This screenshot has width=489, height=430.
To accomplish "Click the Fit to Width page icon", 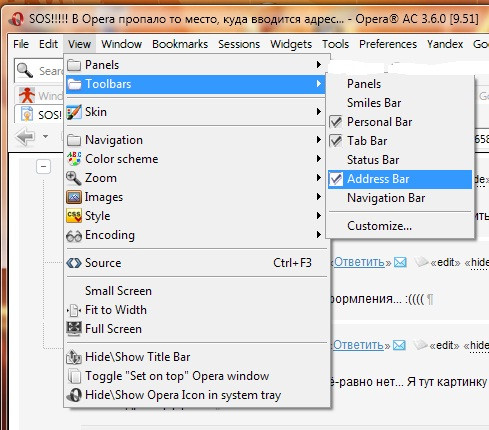I will click(x=74, y=310).
